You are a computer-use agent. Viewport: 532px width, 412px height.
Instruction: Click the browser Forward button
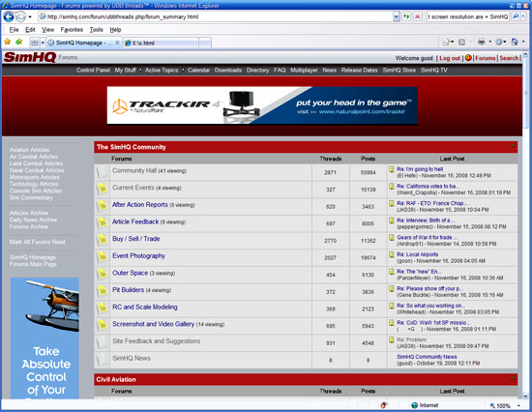click(20, 16)
